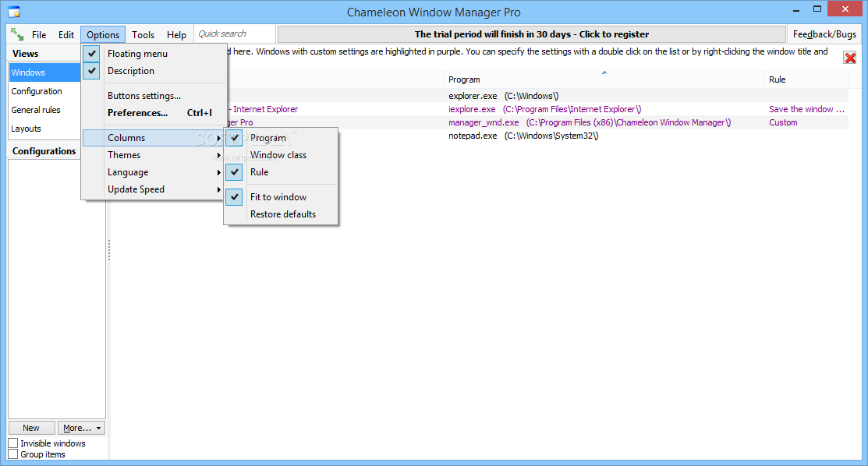This screenshot has width=868, height=466.
Task: Focus the Quick search field
Action: 235,34
